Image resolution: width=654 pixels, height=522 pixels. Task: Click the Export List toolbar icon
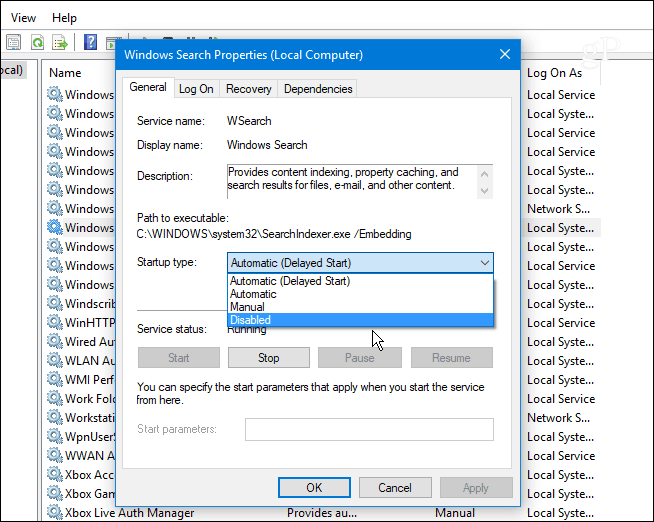60,42
